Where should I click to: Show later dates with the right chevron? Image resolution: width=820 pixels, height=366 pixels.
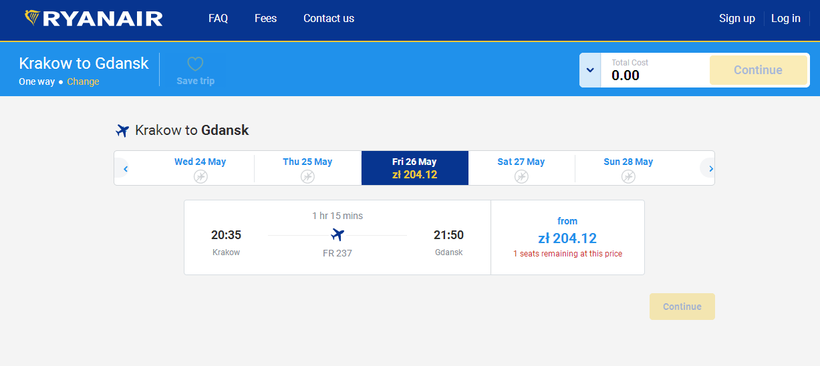point(710,168)
